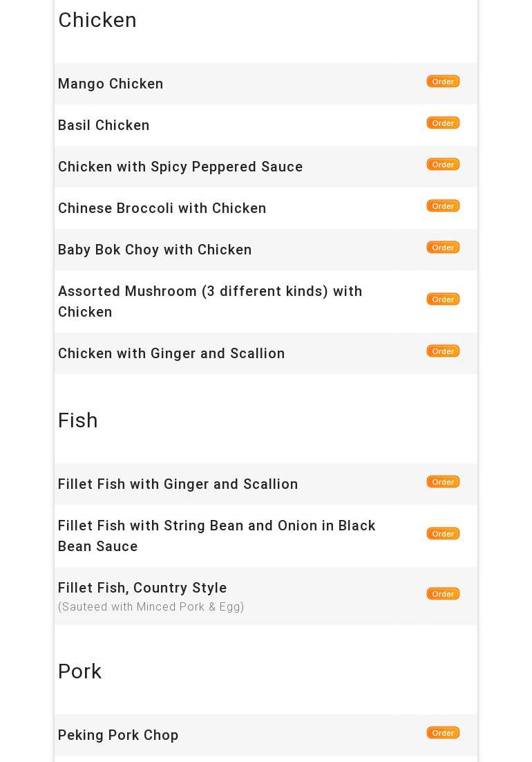Click the Sauteed with Minced Pork & Egg description
532x762 pixels.
click(151, 607)
